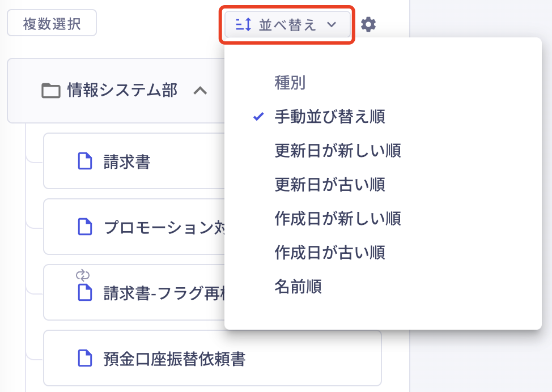Sort by 更新日が新しい順
The image size is (552, 392).
(337, 151)
